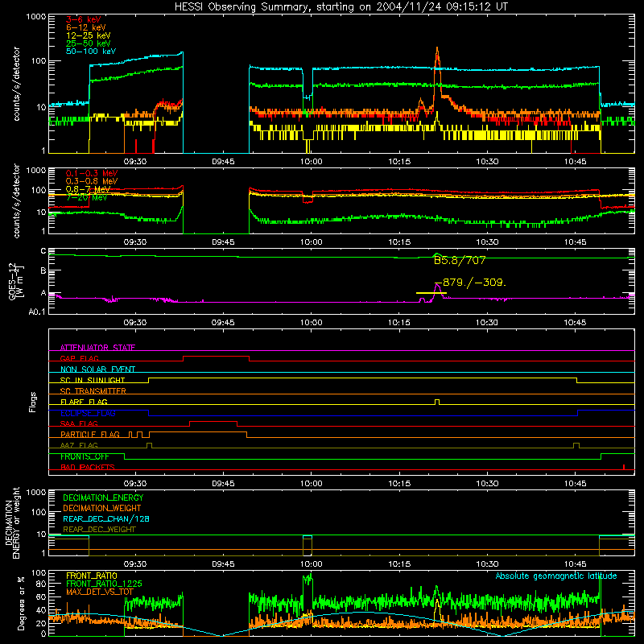
Task: Click the DECIMATION_WEIGHT legend label
Action: click(102, 509)
